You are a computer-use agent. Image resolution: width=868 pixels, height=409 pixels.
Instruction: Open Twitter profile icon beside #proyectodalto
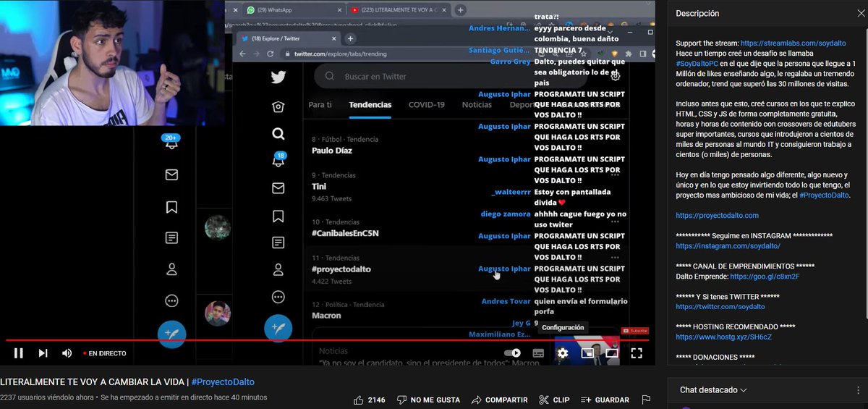[x=278, y=270]
